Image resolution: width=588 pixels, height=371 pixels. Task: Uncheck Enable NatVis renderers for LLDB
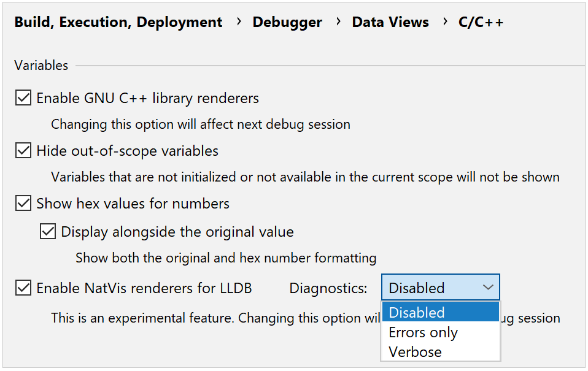(x=23, y=288)
